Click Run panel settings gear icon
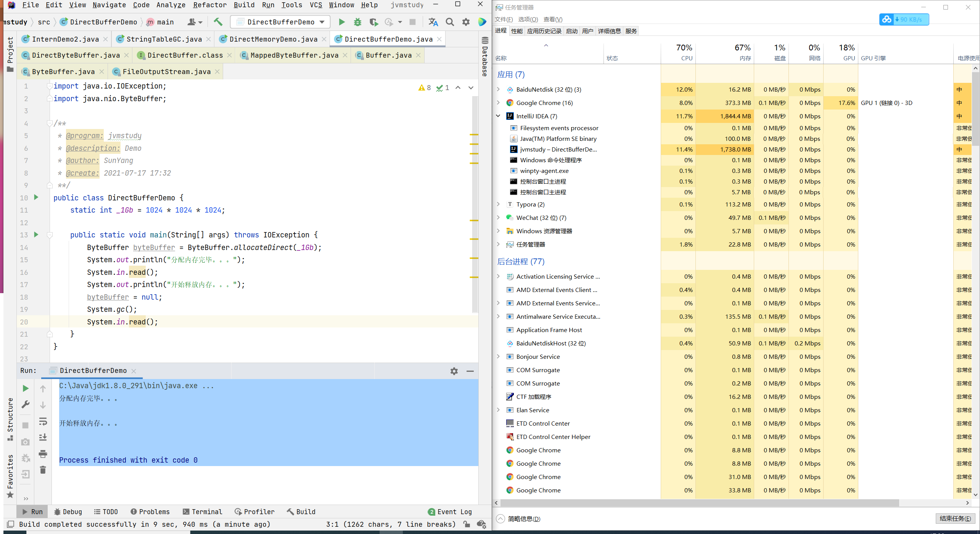Image resolution: width=980 pixels, height=534 pixels. point(454,371)
